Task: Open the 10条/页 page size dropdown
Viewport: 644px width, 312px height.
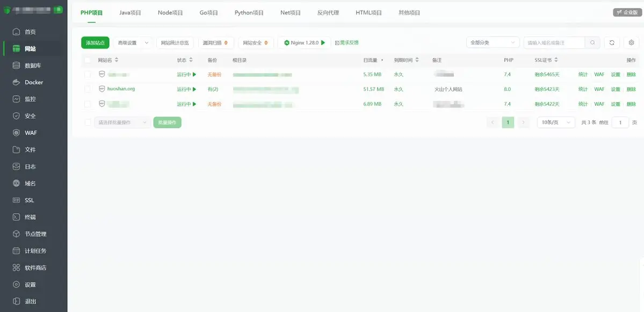Action: 556,122
